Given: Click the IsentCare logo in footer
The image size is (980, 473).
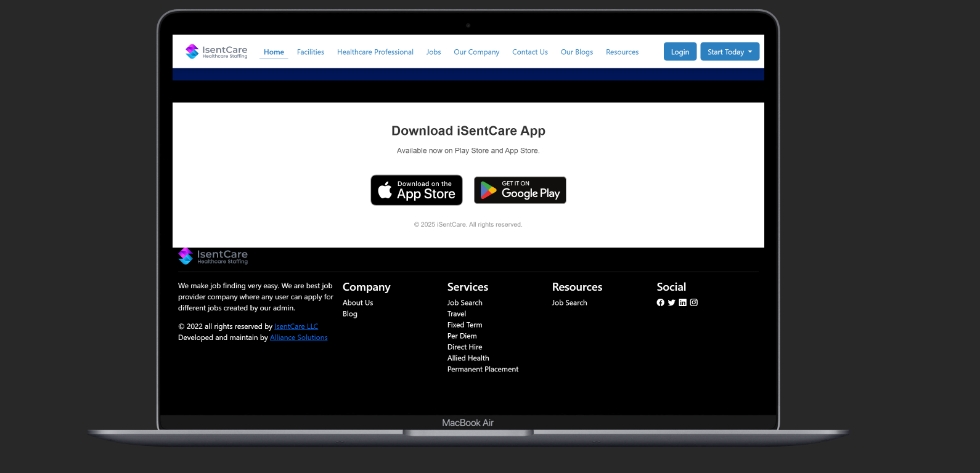Looking at the screenshot, I should (x=213, y=256).
